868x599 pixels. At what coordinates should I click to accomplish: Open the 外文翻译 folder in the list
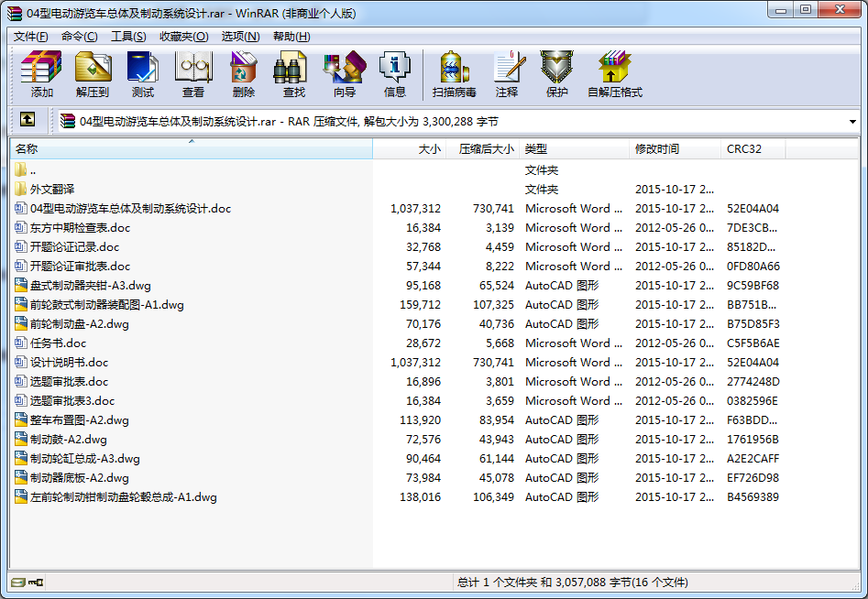click(x=51, y=187)
